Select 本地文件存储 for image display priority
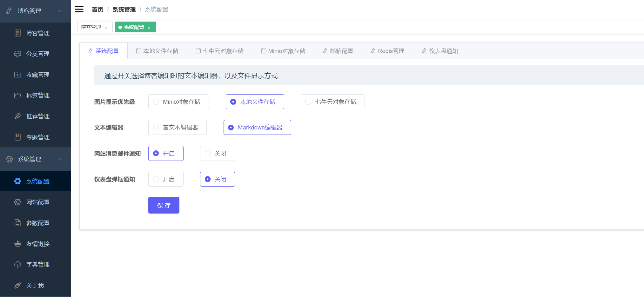The image size is (644, 297). pyautogui.click(x=255, y=102)
